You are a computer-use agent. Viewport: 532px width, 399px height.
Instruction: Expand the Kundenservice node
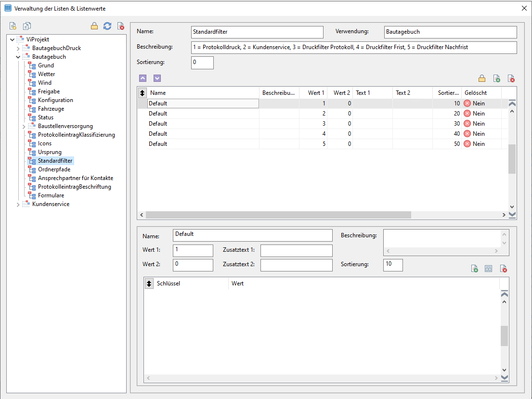point(18,205)
